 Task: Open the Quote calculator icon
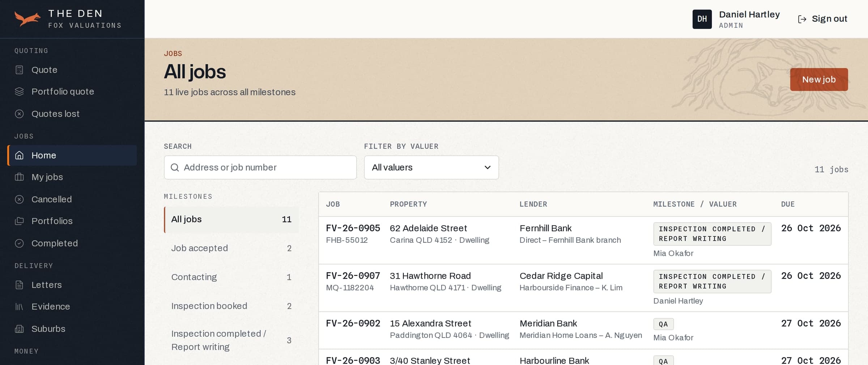[19, 70]
